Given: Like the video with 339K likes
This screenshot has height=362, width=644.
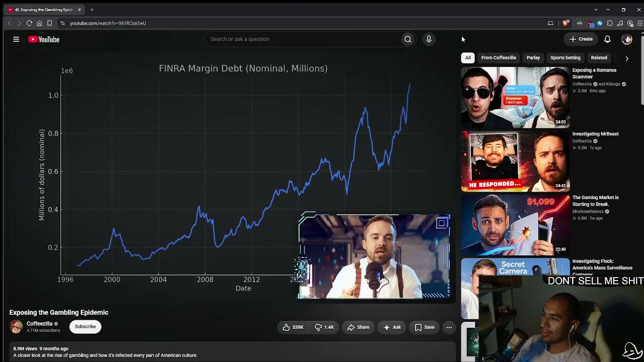Looking at the screenshot, I should (293, 327).
